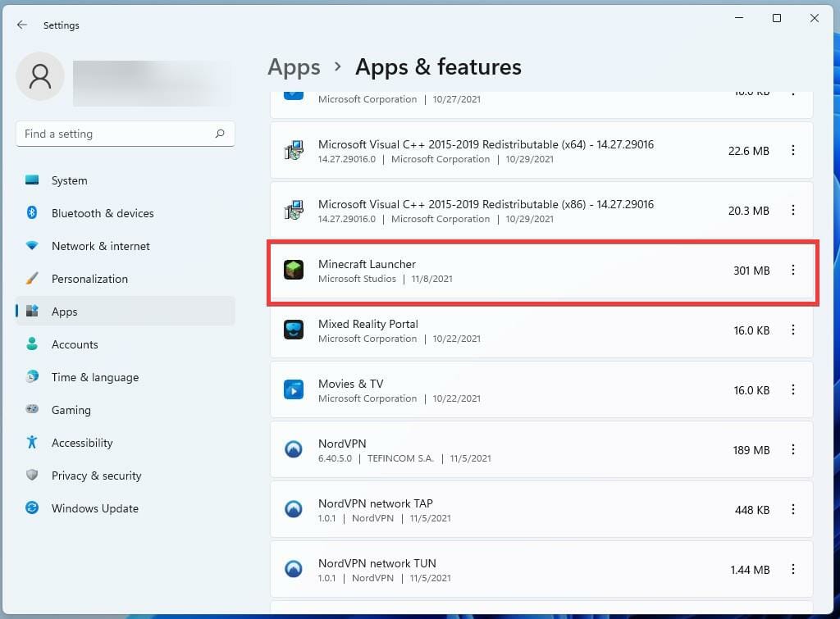
Task: Click the Personalization brush icon
Action: (32, 279)
